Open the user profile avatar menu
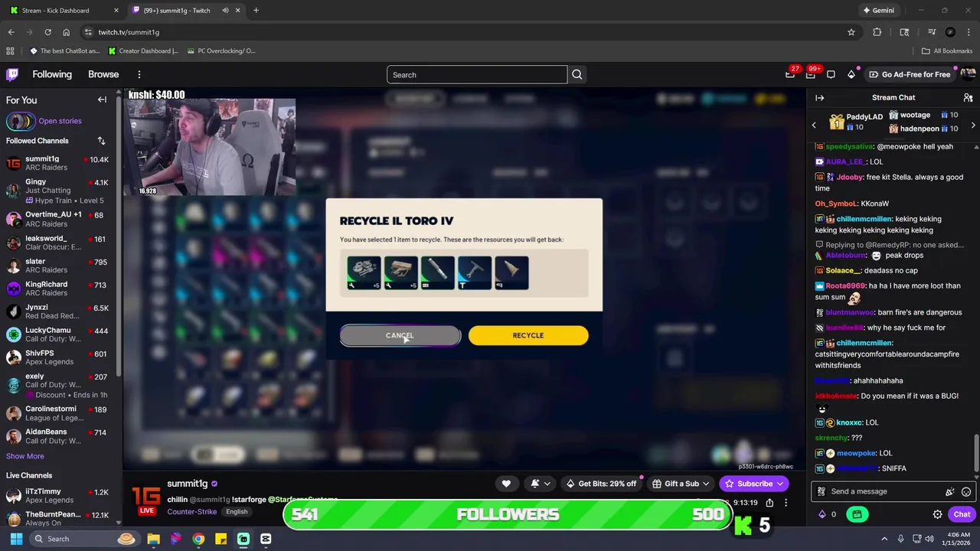Image resolution: width=980 pixels, height=551 pixels. 968,74
